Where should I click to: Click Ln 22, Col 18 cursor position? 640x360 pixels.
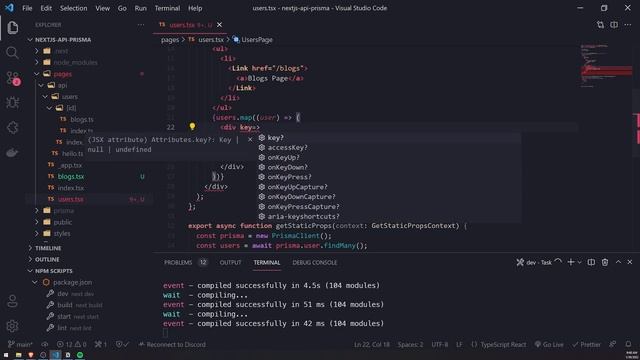372,344
